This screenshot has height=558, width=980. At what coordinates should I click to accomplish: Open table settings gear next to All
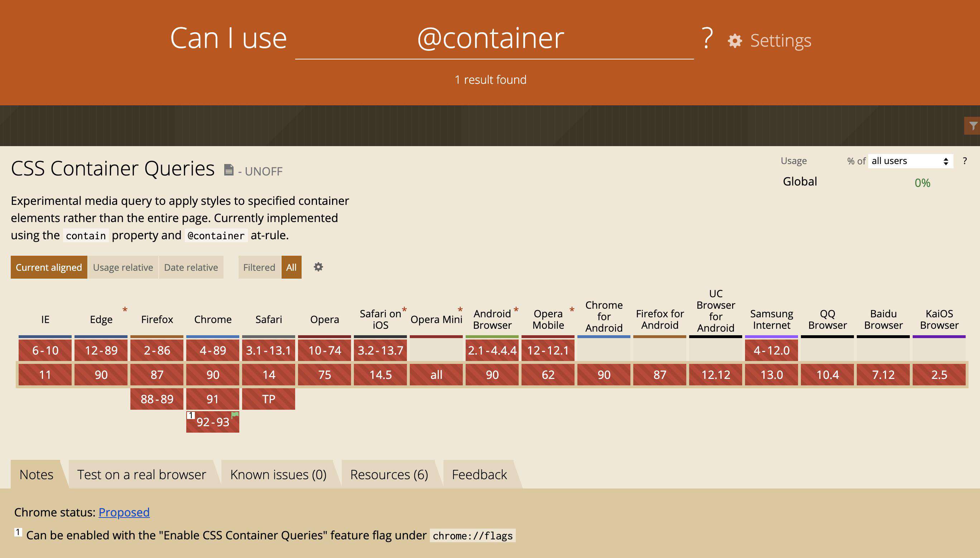click(x=318, y=267)
